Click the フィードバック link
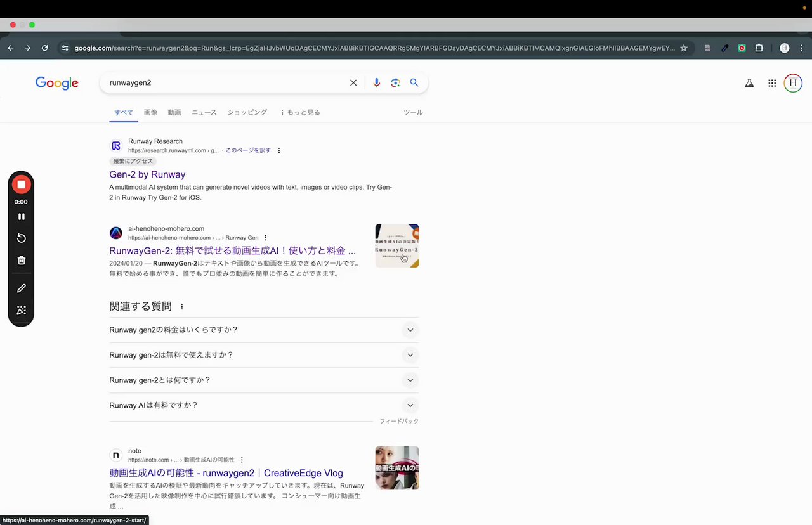Image resolution: width=812 pixels, height=525 pixels. coord(399,421)
